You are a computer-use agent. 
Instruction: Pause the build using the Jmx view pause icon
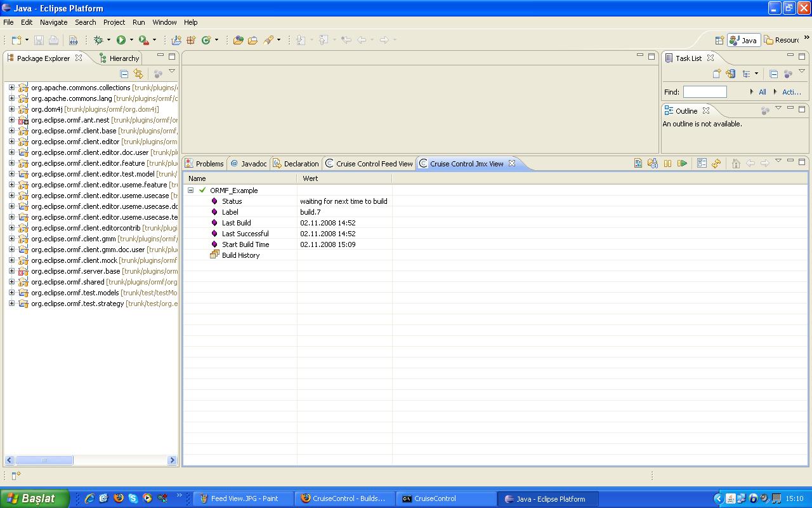[667, 164]
